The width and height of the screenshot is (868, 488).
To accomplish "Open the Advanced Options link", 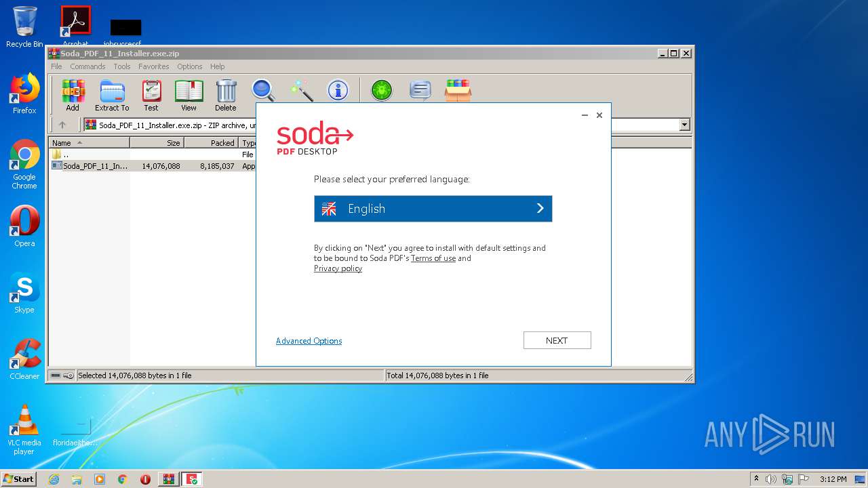I will point(309,341).
